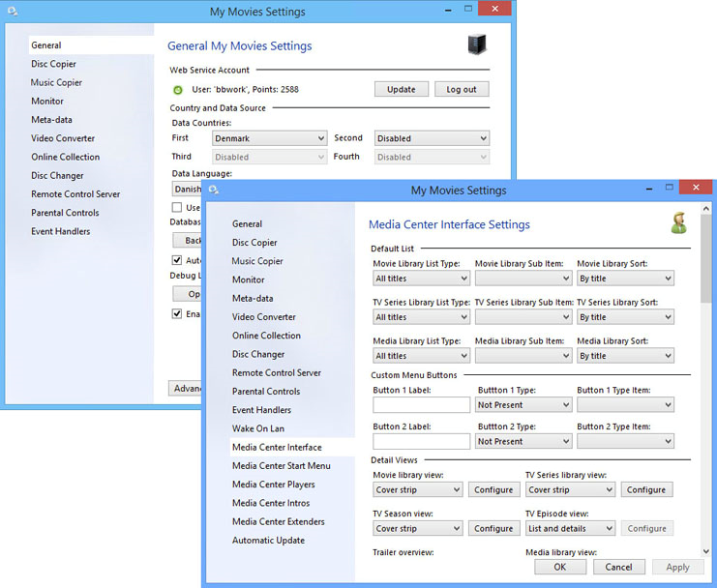Open Button 1 Type Item dropdown

pyautogui.click(x=625, y=405)
